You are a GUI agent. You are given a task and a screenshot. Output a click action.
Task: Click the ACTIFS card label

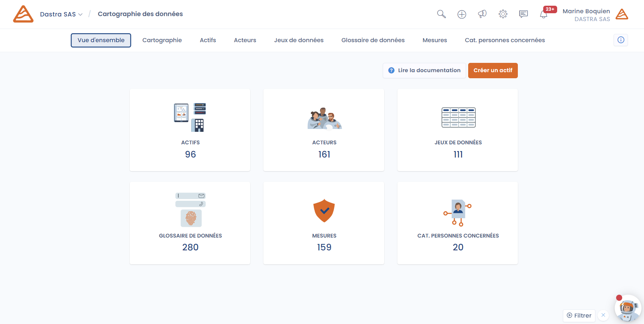tap(190, 143)
